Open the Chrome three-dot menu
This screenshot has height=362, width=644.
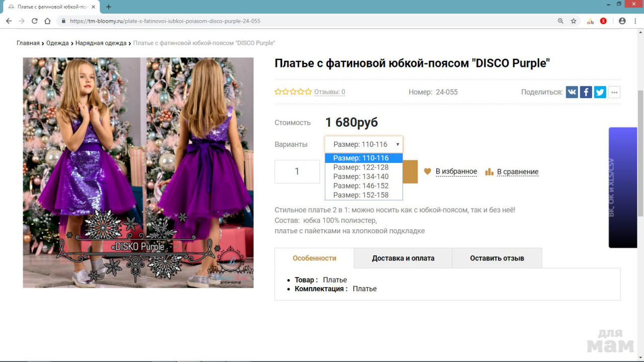[x=635, y=21]
